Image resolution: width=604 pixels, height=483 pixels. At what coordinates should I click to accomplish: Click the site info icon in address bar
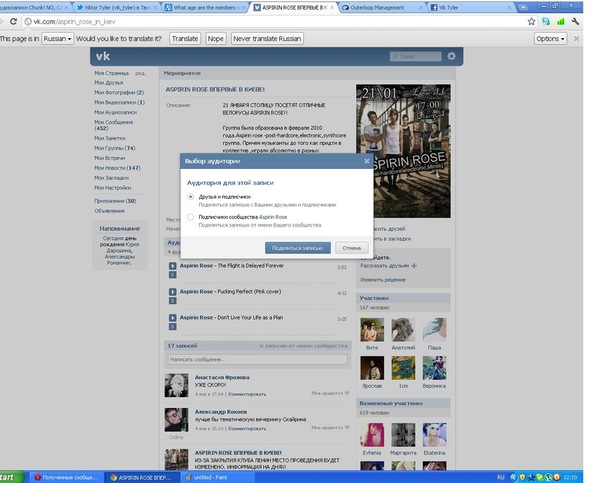click(x=28, y=22)
